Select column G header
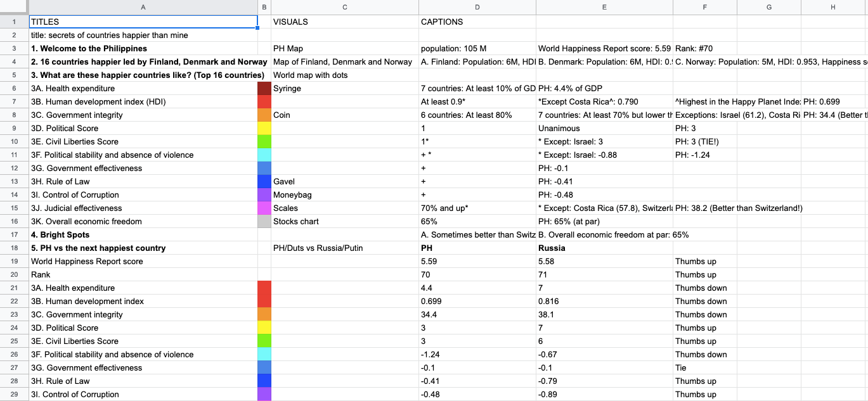Image resolution: width=868 pixels, height=401 pixels. 769,7
